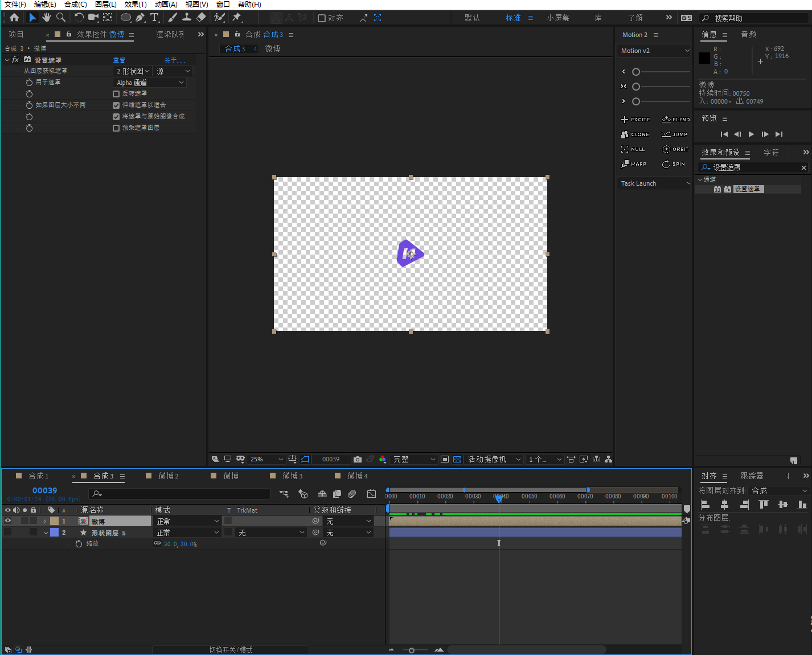Image resolution: width=812 pixels, height=655 pixels.
Task: Switch to the 合成 1 timeline tab
Action: pyautogui.click(x=39, y=476)
